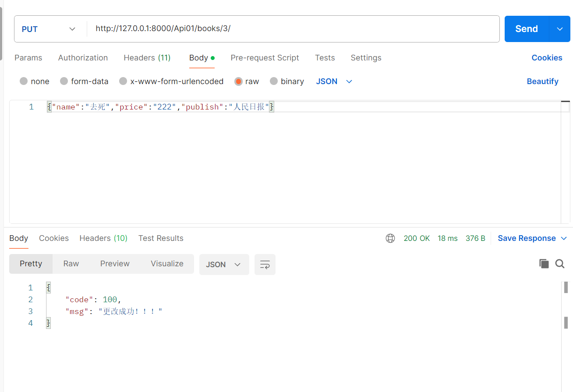Expand the arrow beside the Send button
The image size is (573, 392).
(x=560, y=29)
